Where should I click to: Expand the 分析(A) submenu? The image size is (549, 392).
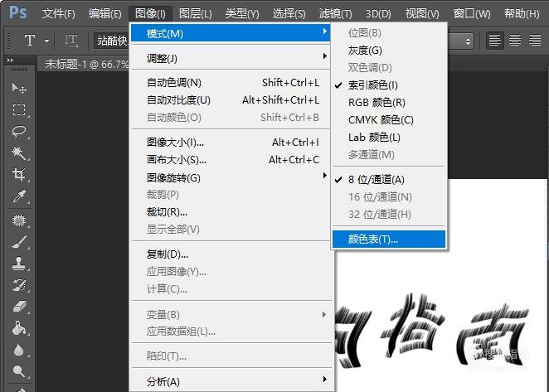pos(231,381)
